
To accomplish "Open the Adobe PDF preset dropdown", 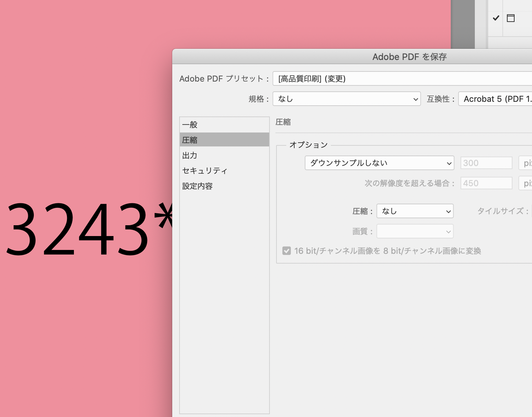I will click(402, 78).
